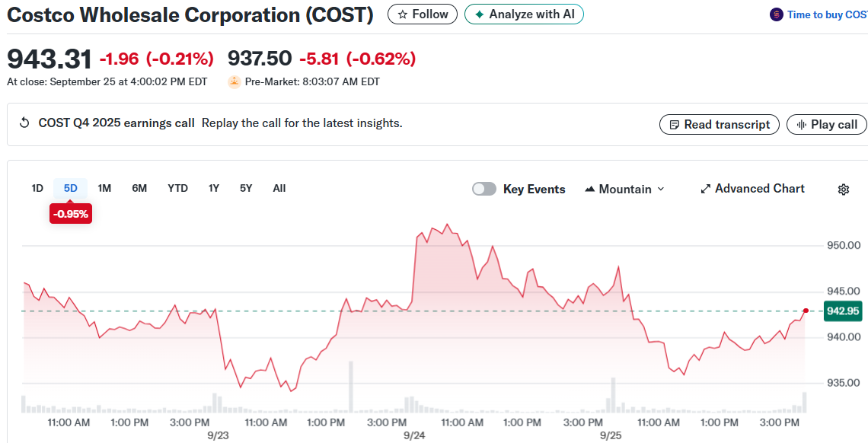Click the Follow star button
Image resolution: width=868 pixels, height=443 pixels.
[x=423, y=14]
